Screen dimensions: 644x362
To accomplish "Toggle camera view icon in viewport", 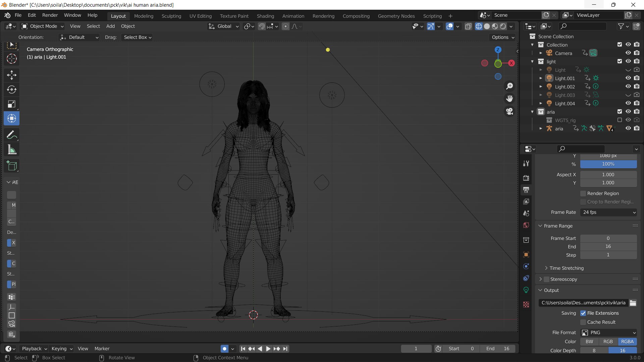I will pos(509,111).
